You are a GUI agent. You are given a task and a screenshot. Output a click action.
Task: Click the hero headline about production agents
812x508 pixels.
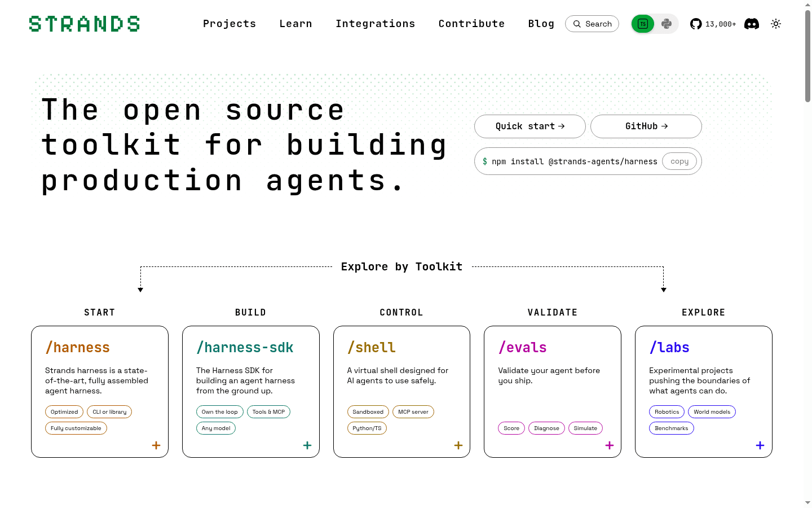244,145
